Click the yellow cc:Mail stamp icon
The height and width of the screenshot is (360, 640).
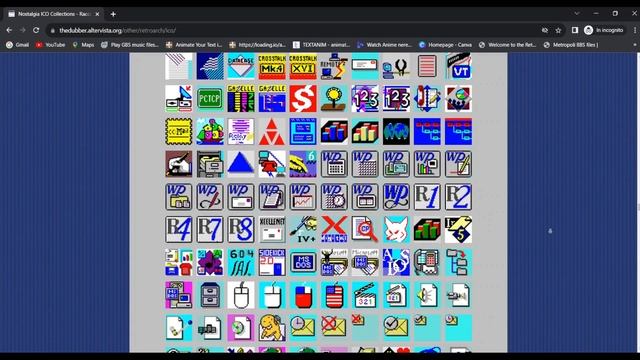[179, 131]
